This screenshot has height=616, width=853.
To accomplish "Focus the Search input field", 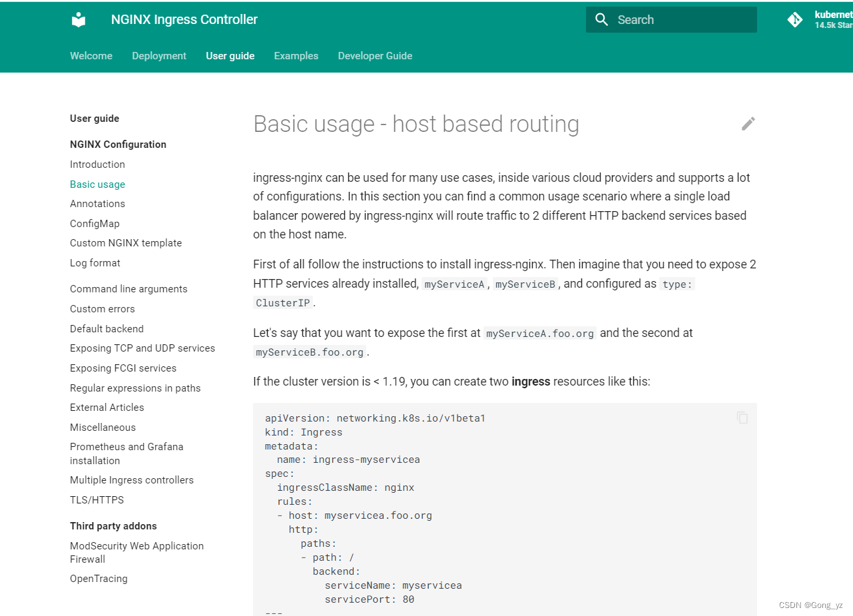I will [x=671, y=20].
